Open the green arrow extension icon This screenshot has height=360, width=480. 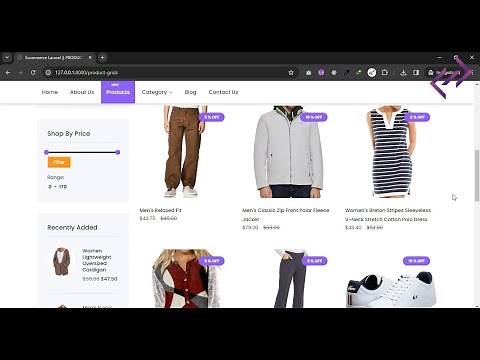click(x=359, y=72)
